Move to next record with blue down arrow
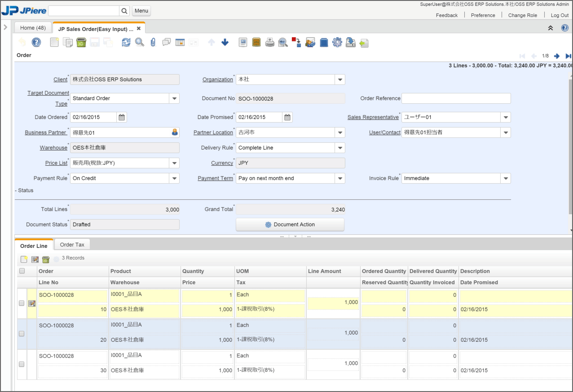Image resolution: width=573 pixels, height=392 pixels. click(x=225, y=43)
